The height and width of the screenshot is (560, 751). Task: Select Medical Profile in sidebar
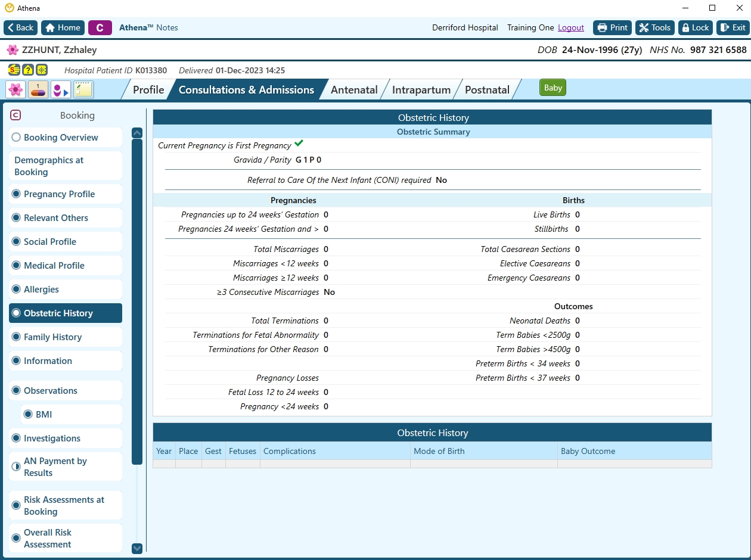pos(66,266)
